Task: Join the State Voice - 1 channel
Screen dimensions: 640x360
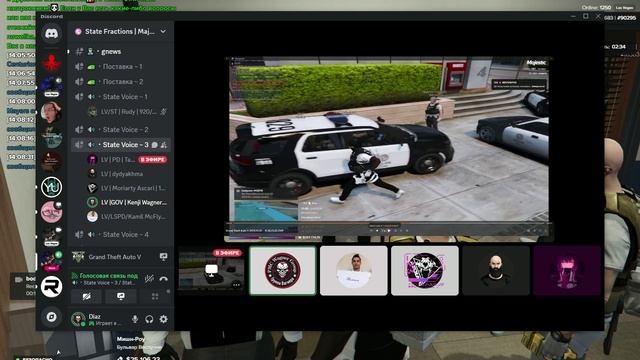Action: tap(121, 97)
